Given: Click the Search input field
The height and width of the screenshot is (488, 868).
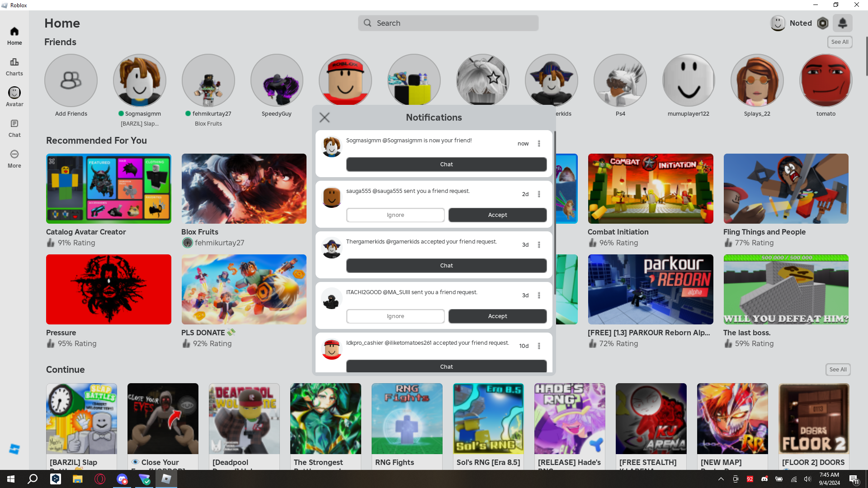Looking at the screenshot, I should pyautogui.click(x=448, y=23).
